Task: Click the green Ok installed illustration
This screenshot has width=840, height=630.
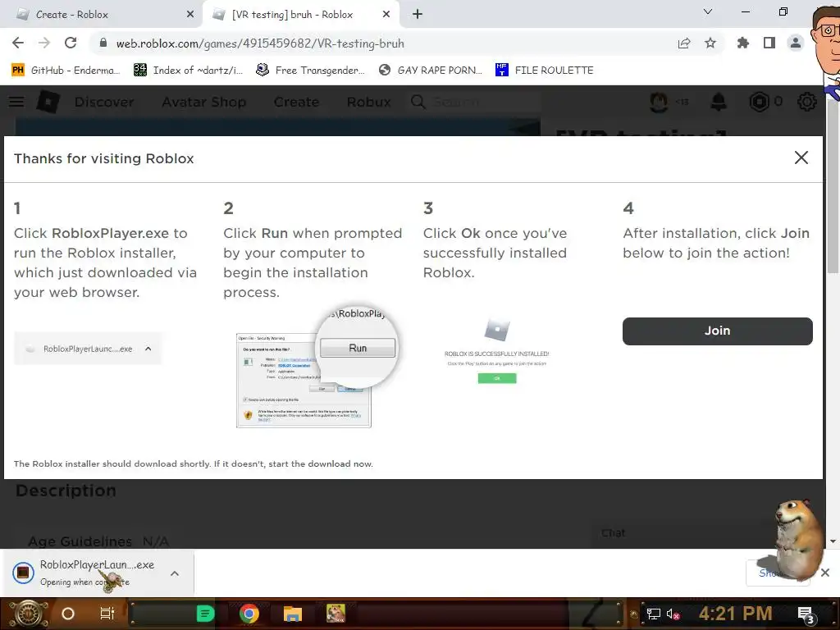Action: pos(497,378)
